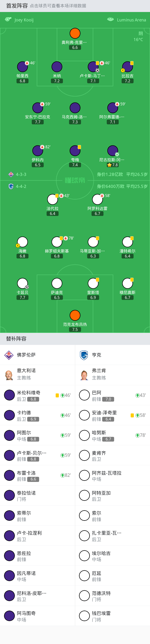The image size is (150, 644).
Task: Click the goal ball icon on 尼古拉斯-冈
Action: pos(117,154)
